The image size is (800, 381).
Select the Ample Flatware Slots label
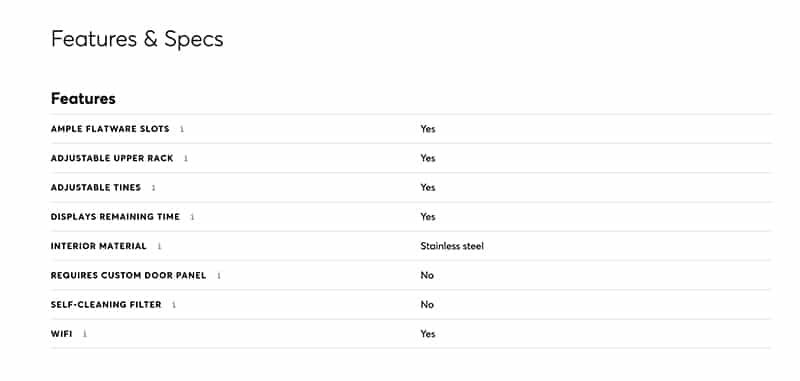click(110, 129)
